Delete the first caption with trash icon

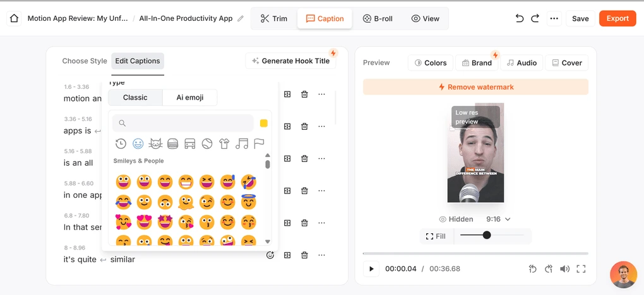point(304,94)
